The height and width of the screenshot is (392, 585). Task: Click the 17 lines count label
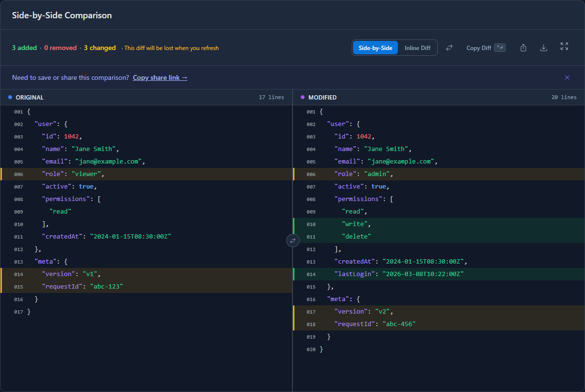(271, 97)
